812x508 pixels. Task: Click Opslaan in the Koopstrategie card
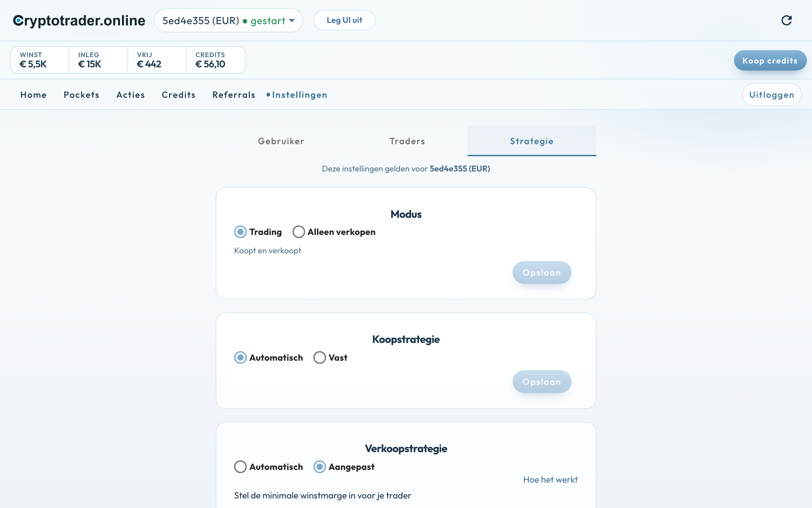click(541, 382)
